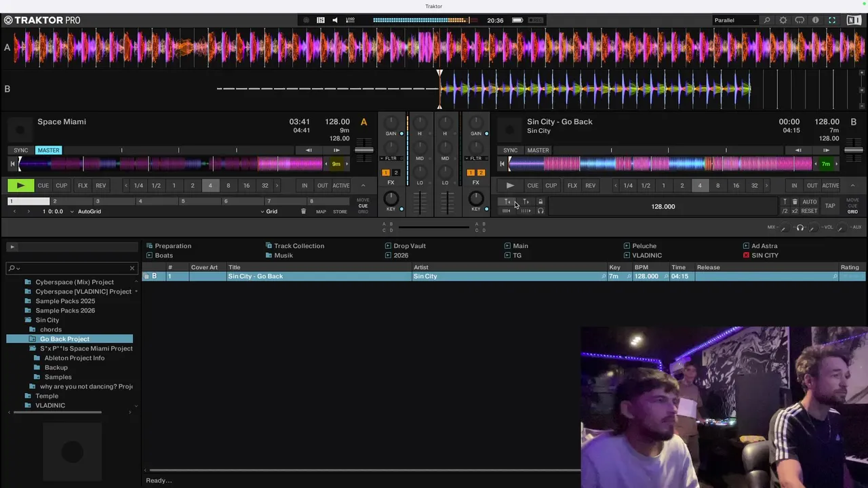
Task: Open SIN CITY favorite
Action: [x=760, y=256]
